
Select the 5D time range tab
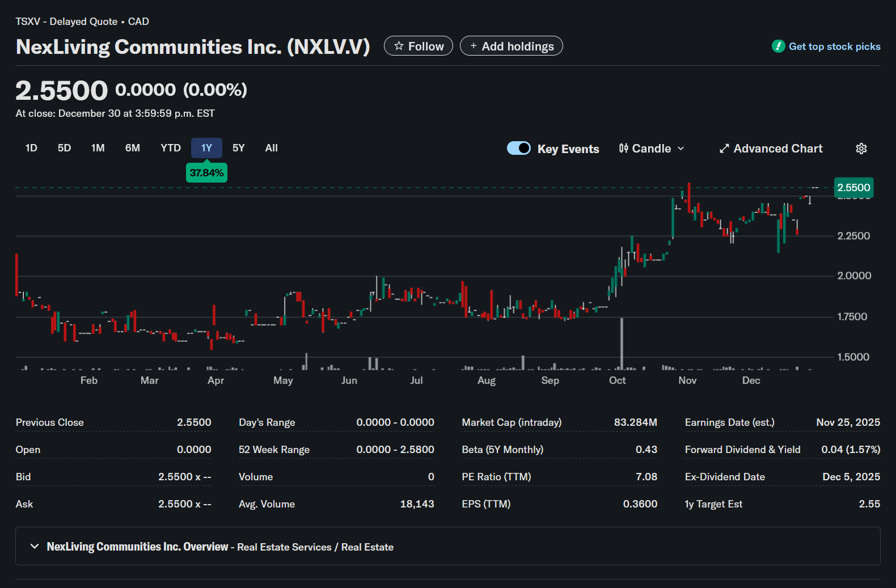(64, 148)
